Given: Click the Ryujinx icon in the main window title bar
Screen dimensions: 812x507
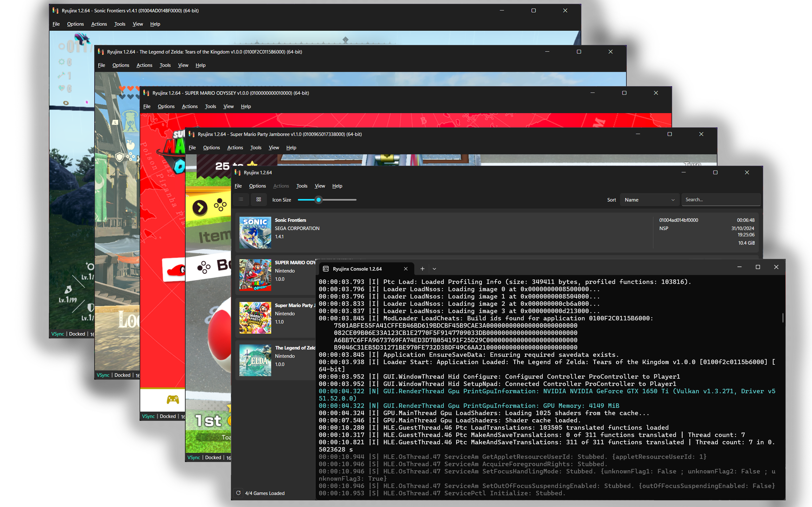Looking at the screenshot, I should point(238,172).
